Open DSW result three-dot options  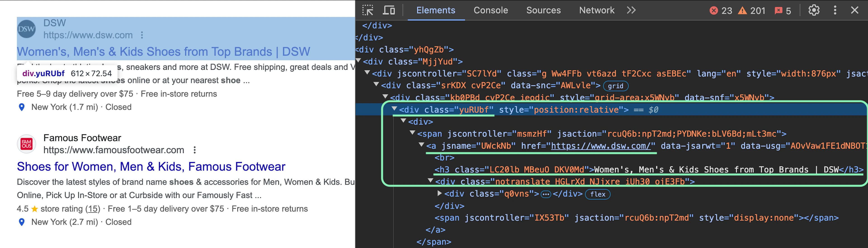point(142,35)
